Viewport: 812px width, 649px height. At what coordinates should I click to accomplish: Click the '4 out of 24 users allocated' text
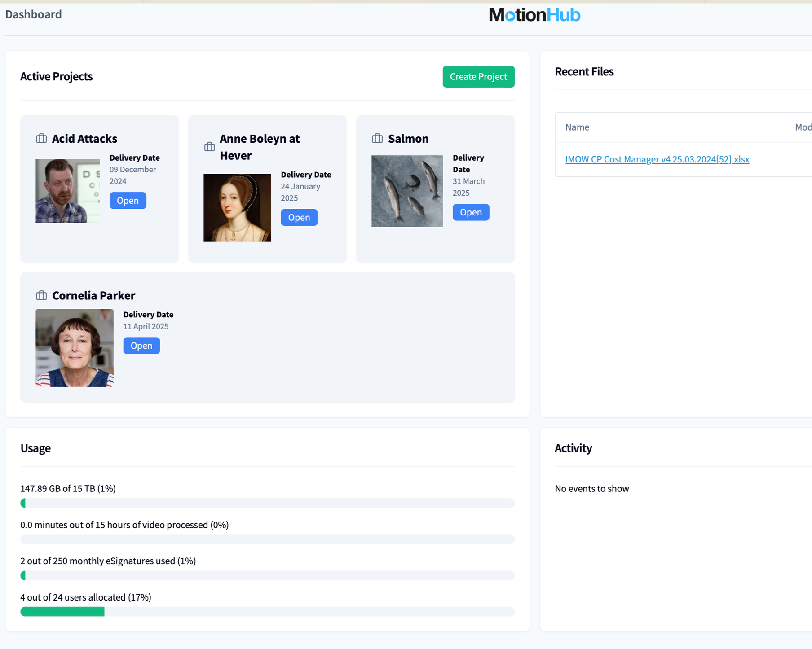pyautogui.click(x=86, y=597)
